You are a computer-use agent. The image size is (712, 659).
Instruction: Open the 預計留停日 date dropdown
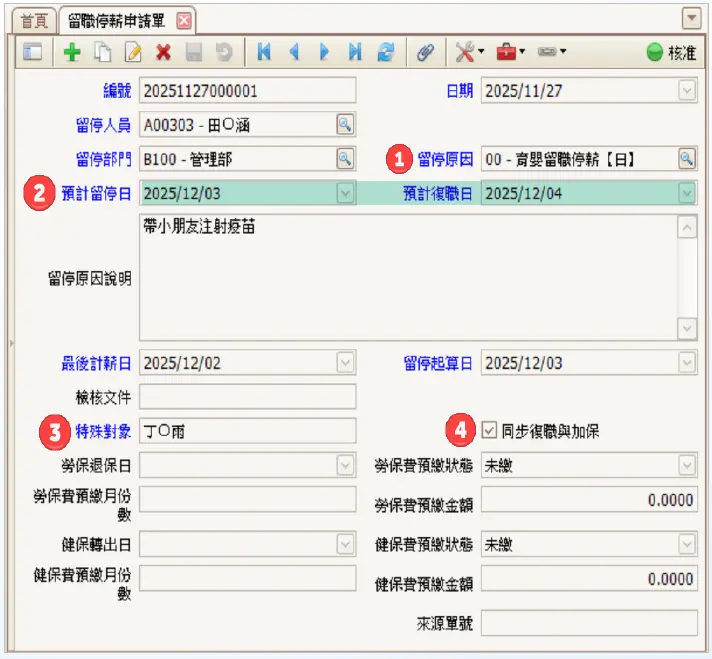(x=345, y=193)
